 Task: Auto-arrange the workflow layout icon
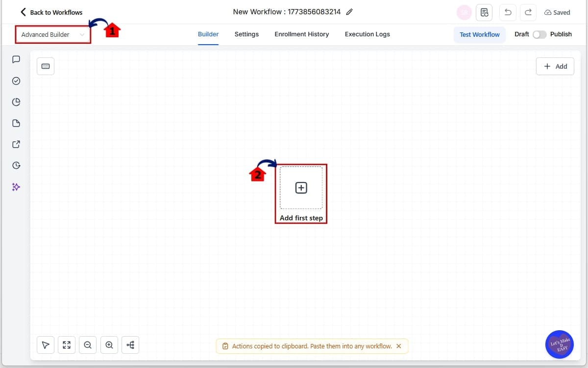click(130, 345)
